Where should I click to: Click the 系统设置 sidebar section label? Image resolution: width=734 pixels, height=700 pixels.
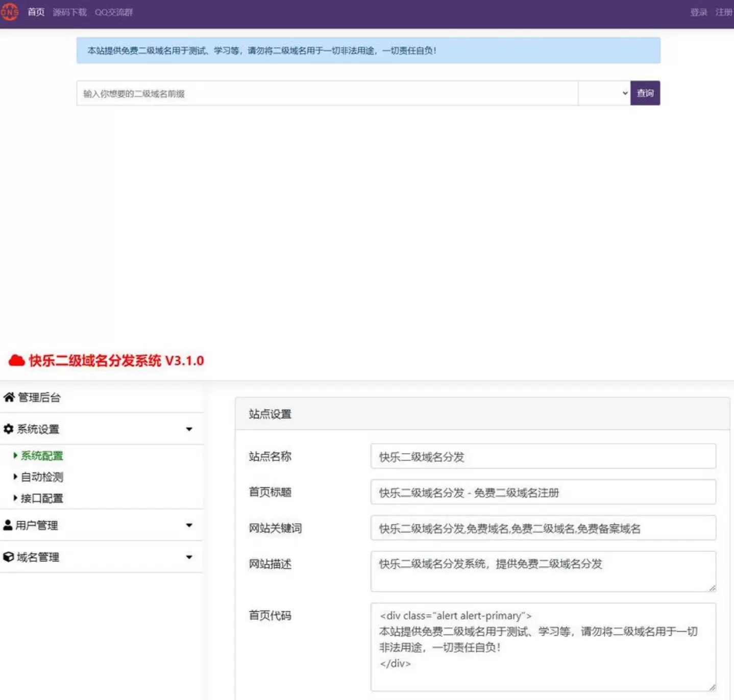(38, 429)
